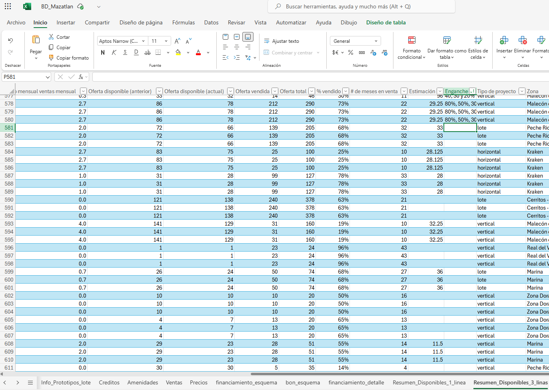Open the Fórmulas ribbon tab
Image resolution: width=549 pixels, height=392 pixels.
184,22
